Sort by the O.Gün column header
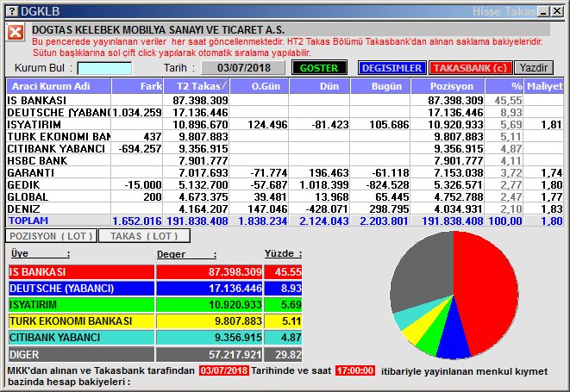Viewport: 570px width, 392px height. pos(260,86)
